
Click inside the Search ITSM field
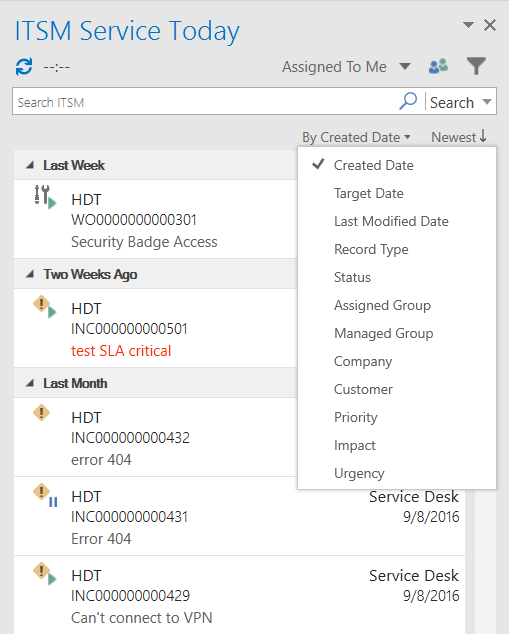pyautogui.click(x=206, y=101)
